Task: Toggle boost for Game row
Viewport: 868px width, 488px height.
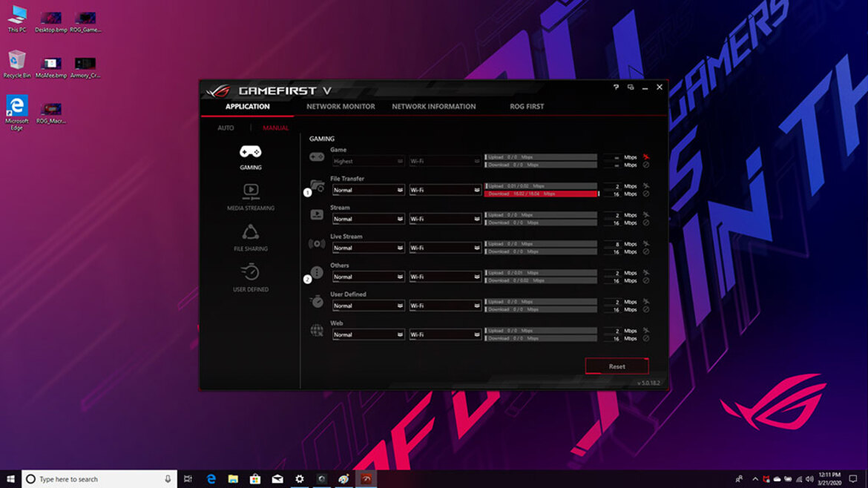Action: [x=645, y=157]
